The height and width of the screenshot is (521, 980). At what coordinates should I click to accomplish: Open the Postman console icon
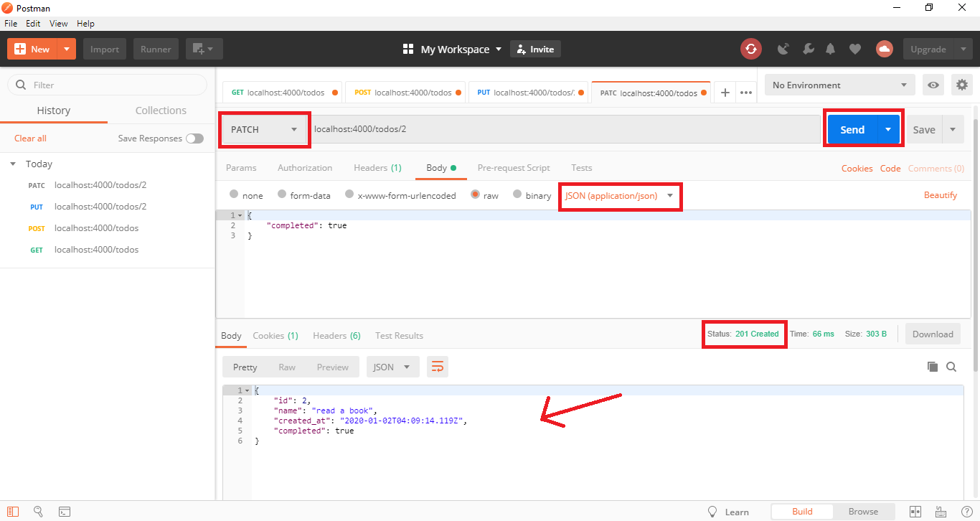pyautogui.click(x=65, y=512)
